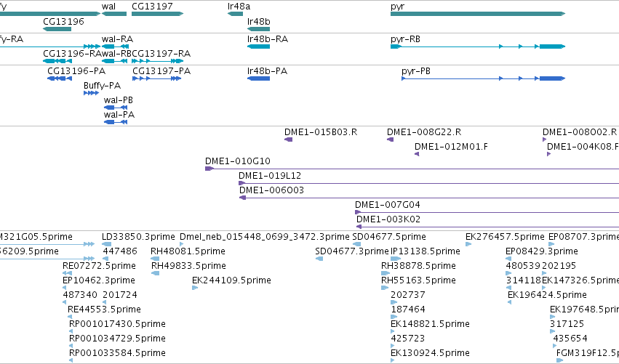
Task: Select transcript Ir48b-RA
Action: click(x=258, y=46)
